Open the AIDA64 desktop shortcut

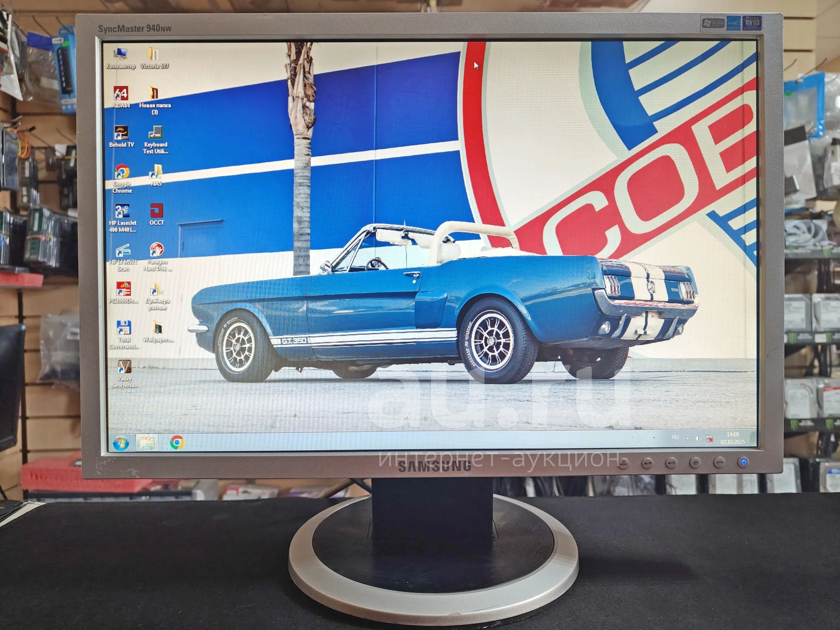coord(121,94)
